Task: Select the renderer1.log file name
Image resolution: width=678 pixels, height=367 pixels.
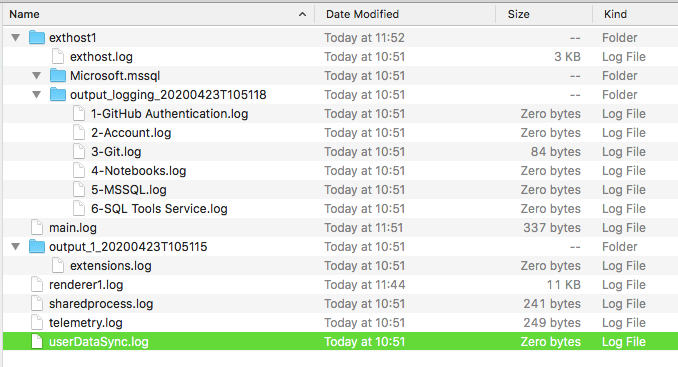Action: click(86, 285)
